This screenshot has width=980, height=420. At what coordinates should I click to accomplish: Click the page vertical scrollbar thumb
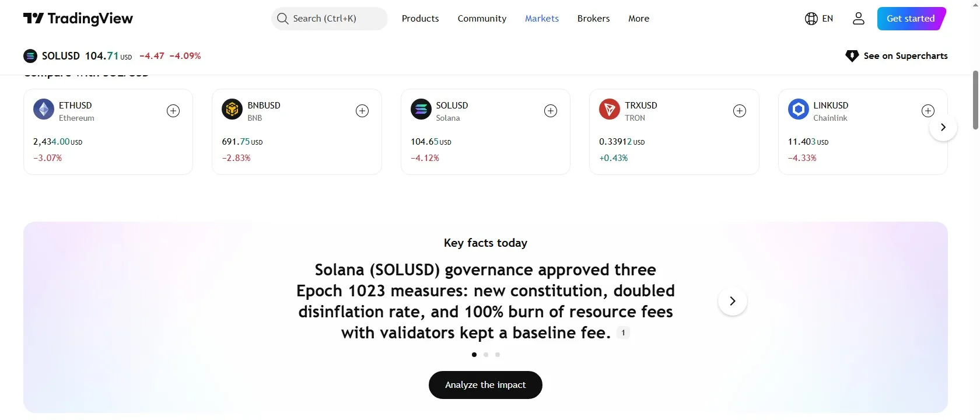(975, 100)
